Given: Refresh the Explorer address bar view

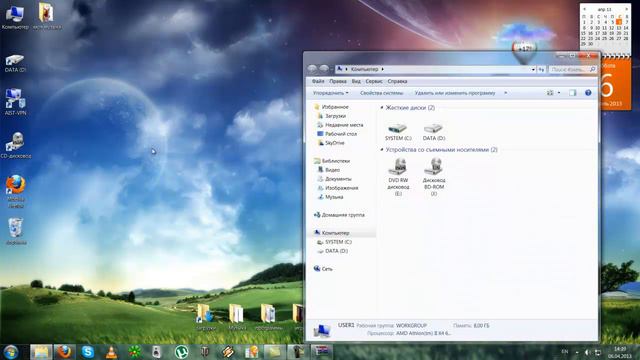Looking at the screenshot, I should click(x=541, y=69).
